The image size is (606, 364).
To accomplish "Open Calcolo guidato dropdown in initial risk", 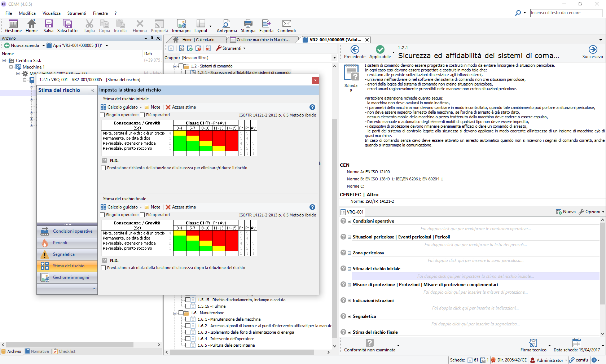I will [123, 107].
